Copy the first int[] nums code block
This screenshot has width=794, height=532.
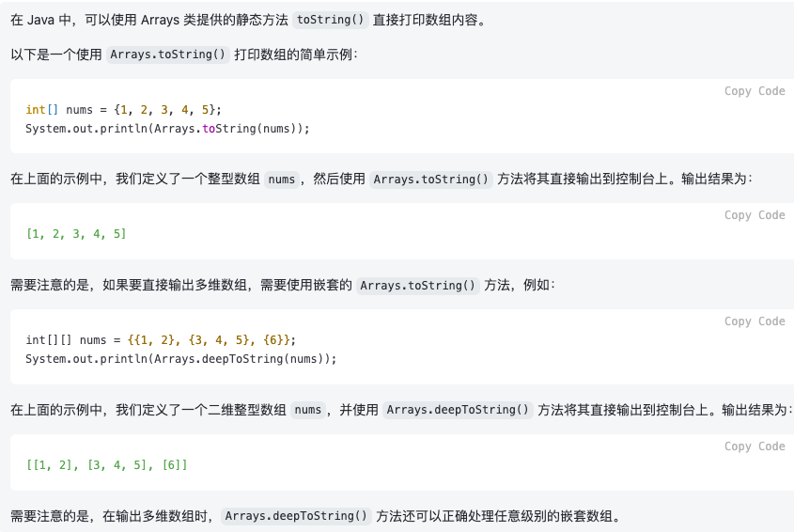755,91
